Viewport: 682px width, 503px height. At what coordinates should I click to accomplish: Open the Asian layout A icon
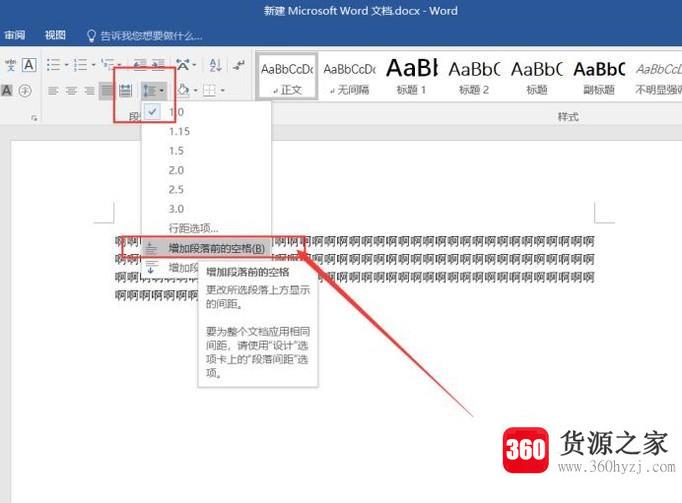tap(183, 65)
